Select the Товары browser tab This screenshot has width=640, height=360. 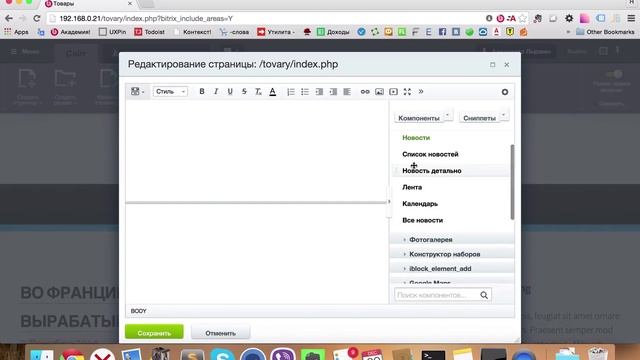click(x=88, y=4)
